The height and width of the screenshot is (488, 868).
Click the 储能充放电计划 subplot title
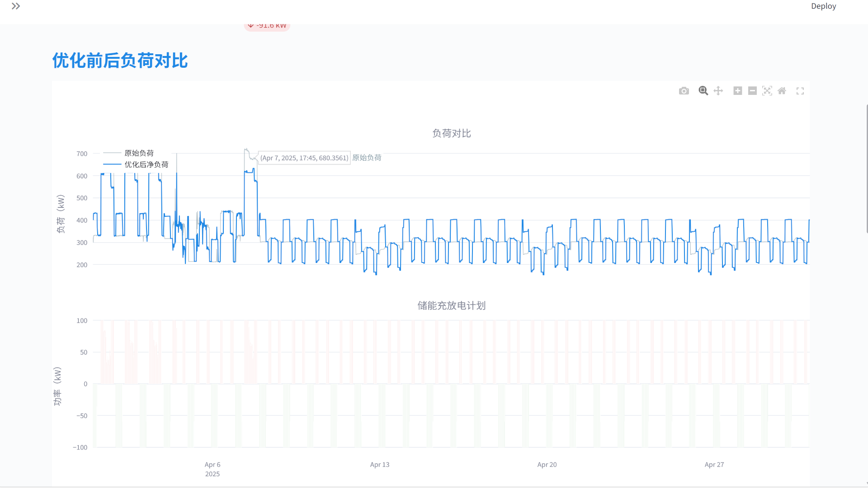(x=452, y=305)
